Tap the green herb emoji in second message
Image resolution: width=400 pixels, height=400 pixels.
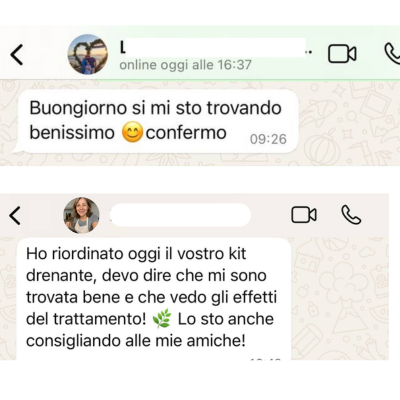click(162, 319)
